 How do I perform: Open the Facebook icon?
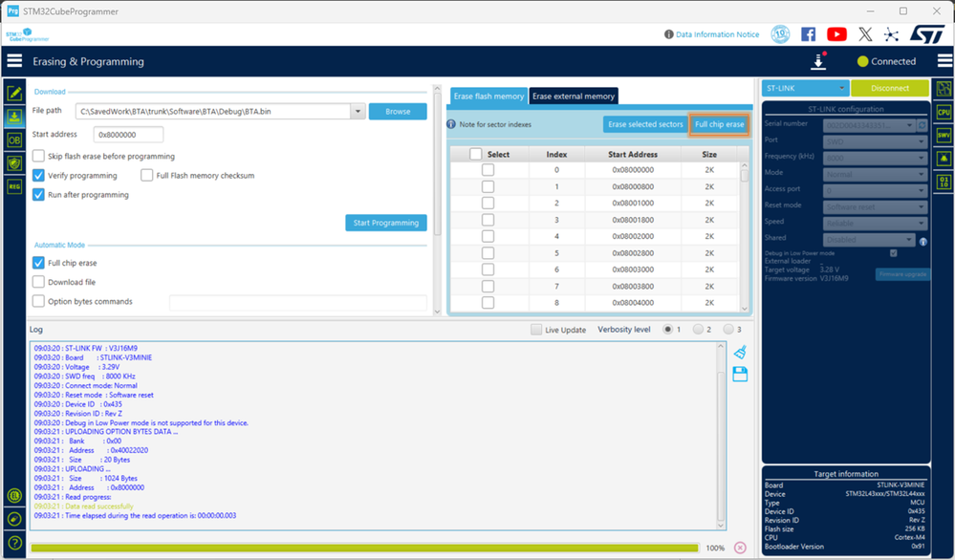808,34
